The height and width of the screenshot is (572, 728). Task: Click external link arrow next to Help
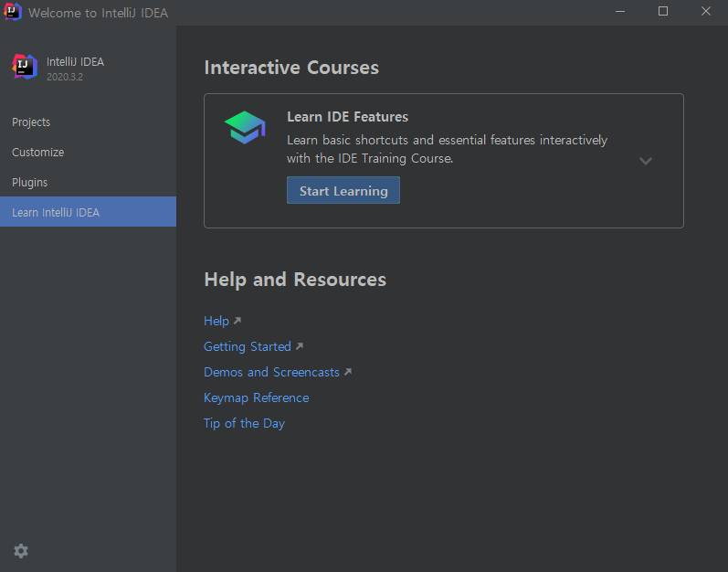pyautogui.click(x=237, y=321)
